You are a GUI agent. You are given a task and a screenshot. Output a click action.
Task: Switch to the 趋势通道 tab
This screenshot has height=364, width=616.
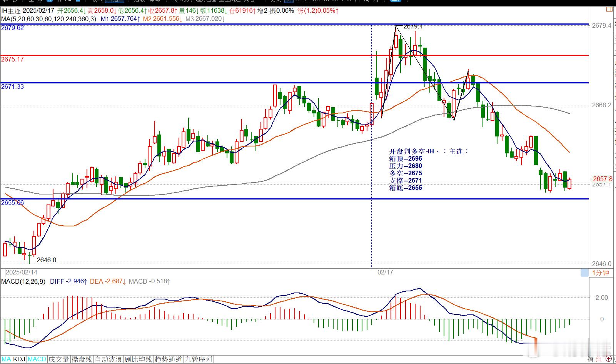[x=168, y=359]
